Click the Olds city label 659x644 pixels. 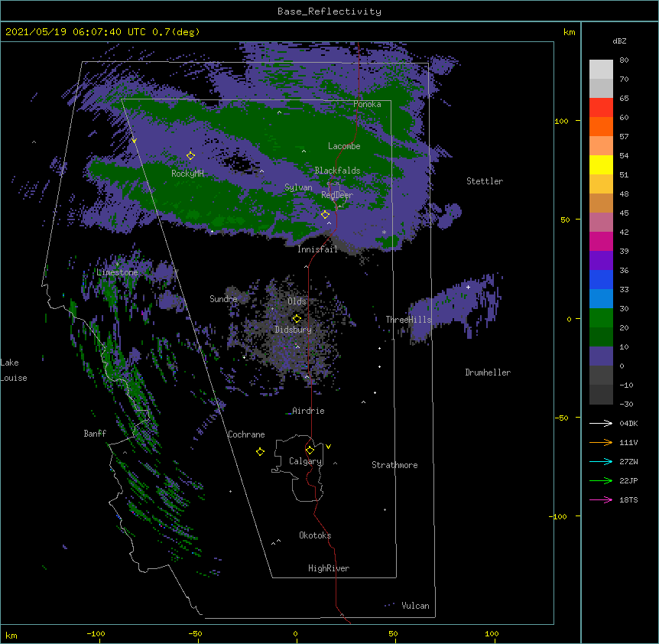[297, 301]
